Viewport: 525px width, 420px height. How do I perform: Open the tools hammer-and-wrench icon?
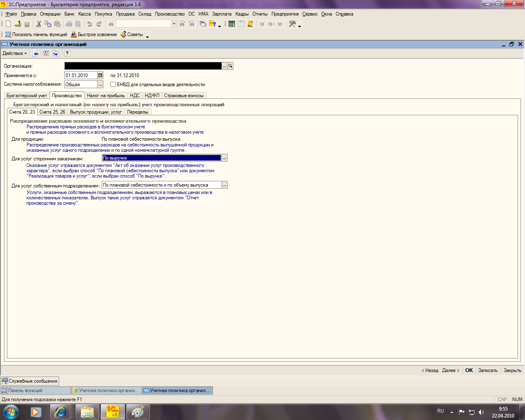[292, 24]
